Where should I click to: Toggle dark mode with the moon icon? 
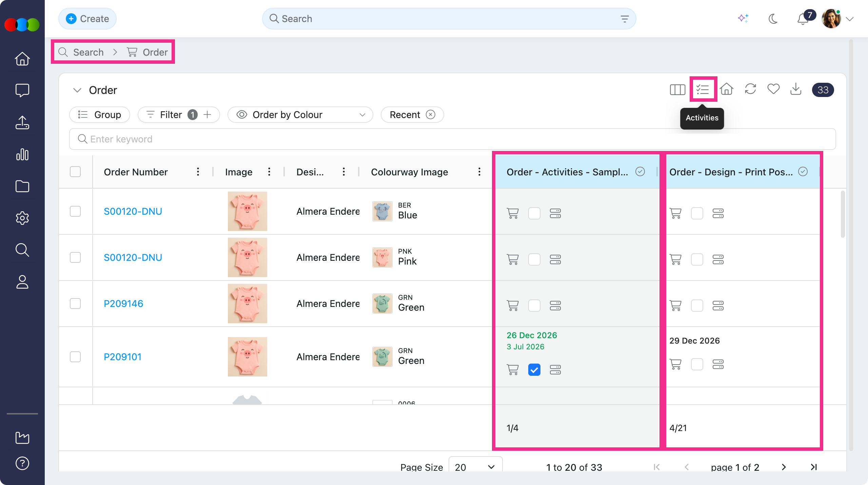773,19
